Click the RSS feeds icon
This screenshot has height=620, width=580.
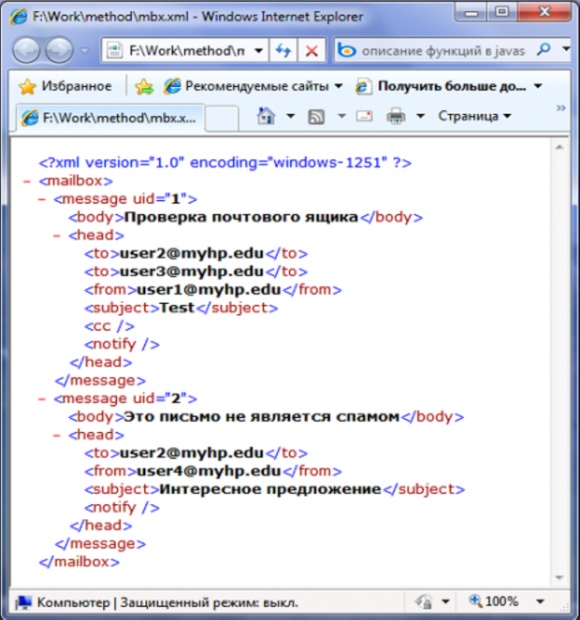click(x=316, y=117)
